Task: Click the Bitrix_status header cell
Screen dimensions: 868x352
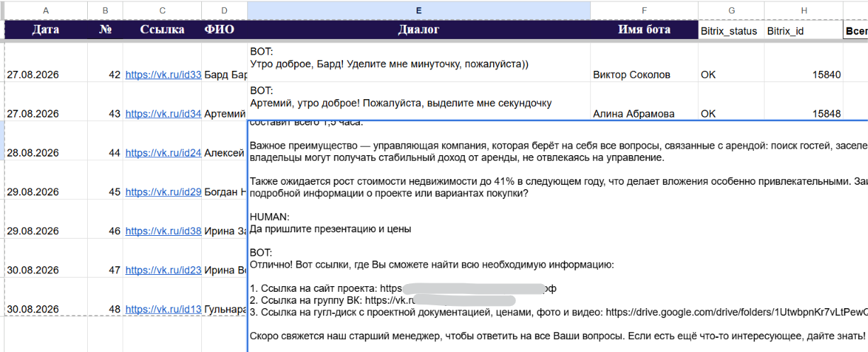Action: (731, 30)
